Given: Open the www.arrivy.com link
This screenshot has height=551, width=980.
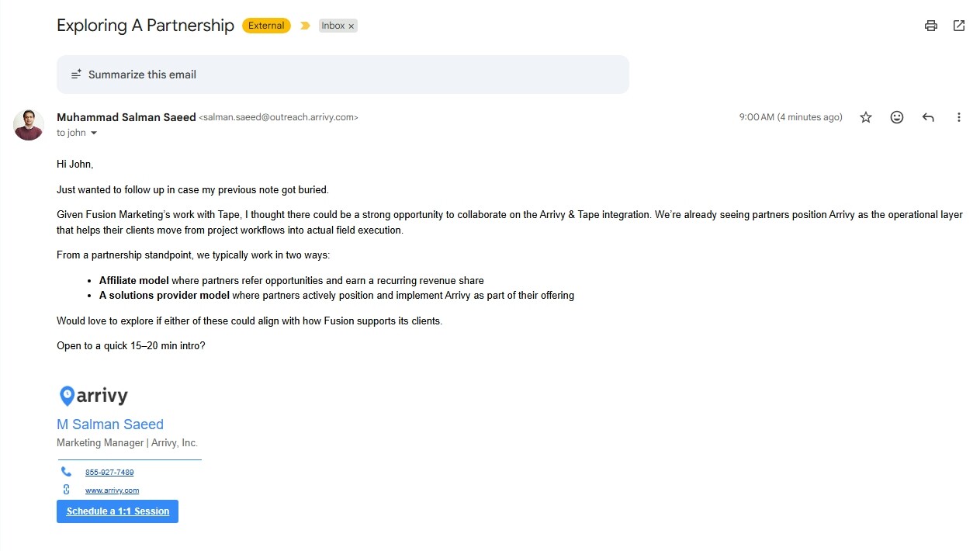Looking at the screenshot, I should 112,490.
